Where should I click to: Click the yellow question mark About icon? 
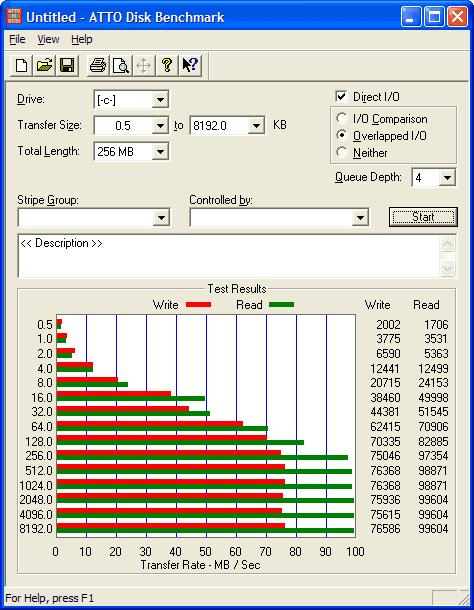[167, 65]
